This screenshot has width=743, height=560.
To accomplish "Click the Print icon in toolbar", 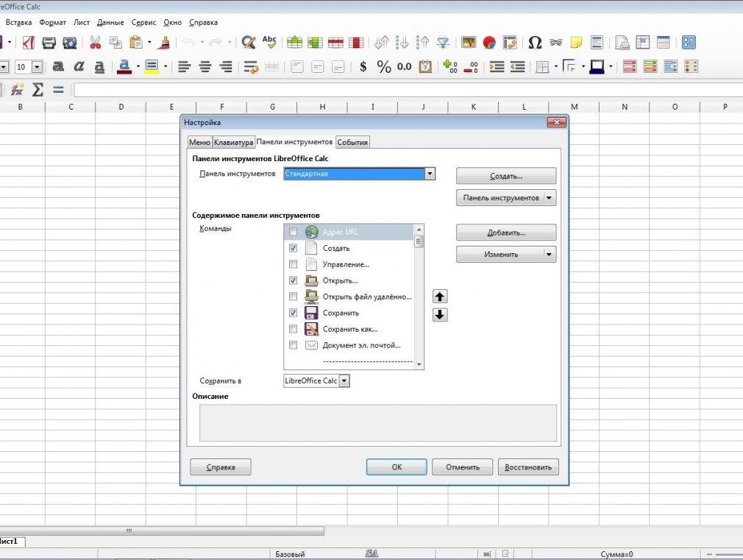I will click(49, 43).
